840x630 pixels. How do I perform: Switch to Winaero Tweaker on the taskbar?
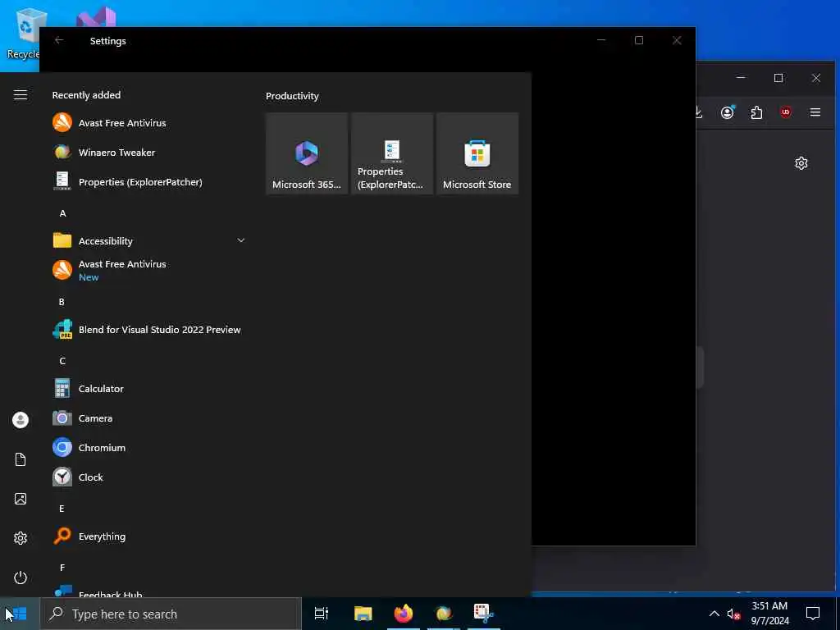444,614
